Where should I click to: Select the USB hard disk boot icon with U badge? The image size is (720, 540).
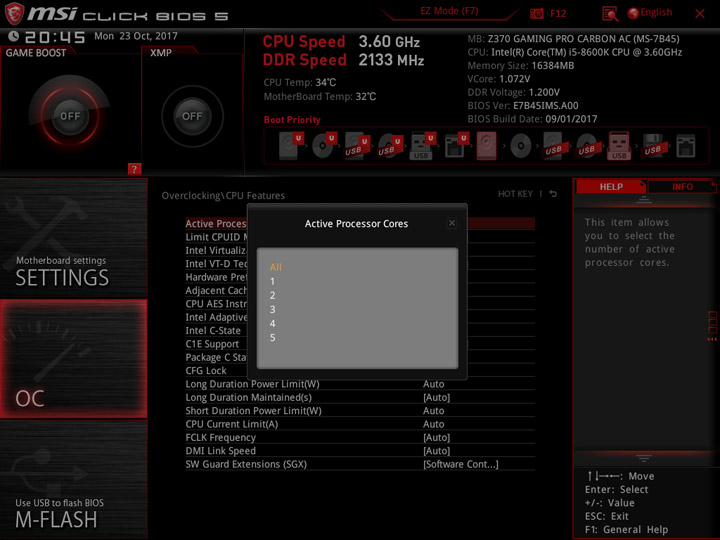[x=357, y=146]
